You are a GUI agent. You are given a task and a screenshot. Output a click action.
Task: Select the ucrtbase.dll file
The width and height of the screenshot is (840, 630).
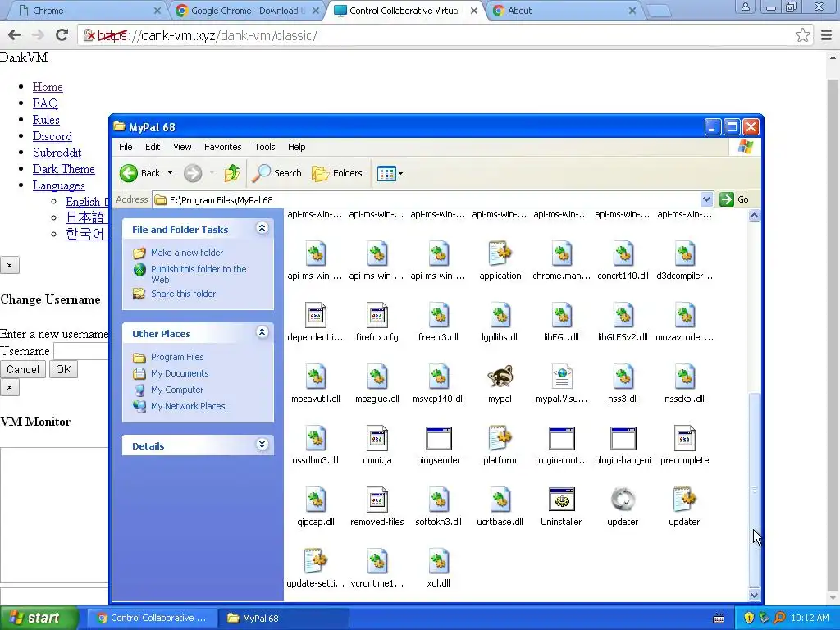[x=500, y=500]
